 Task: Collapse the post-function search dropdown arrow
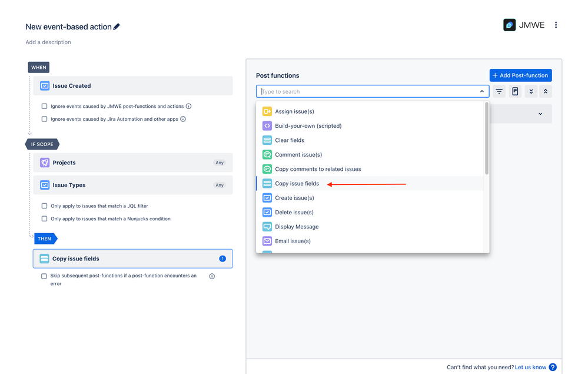(x=482, y=91)
